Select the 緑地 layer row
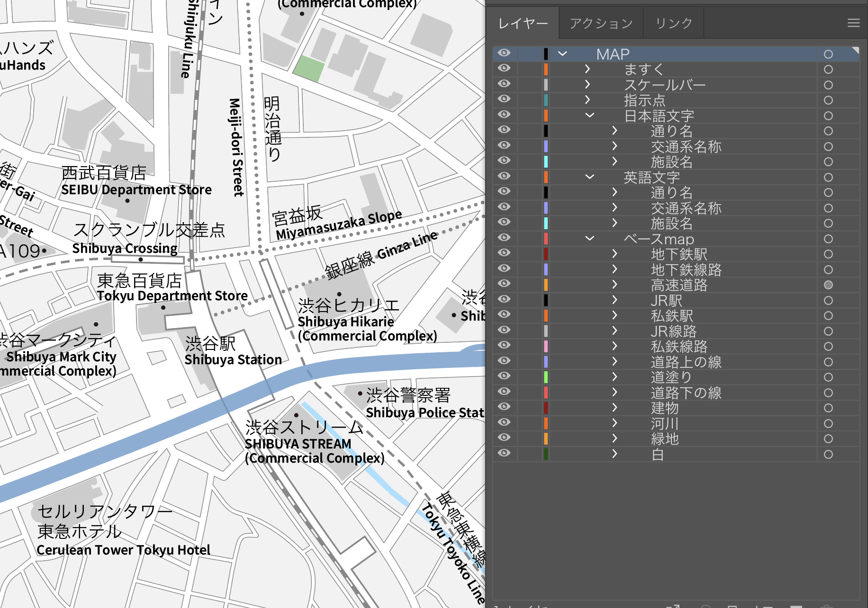 point(676,438)
